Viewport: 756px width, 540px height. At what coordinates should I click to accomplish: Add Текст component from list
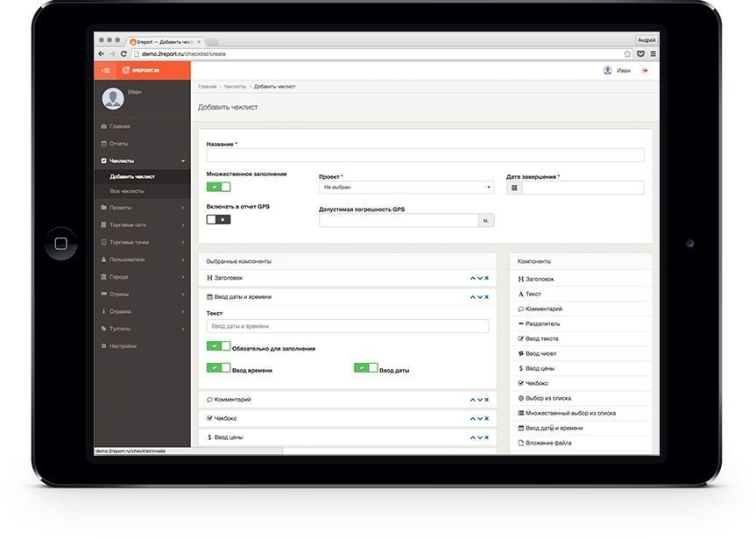pos(581,294)
